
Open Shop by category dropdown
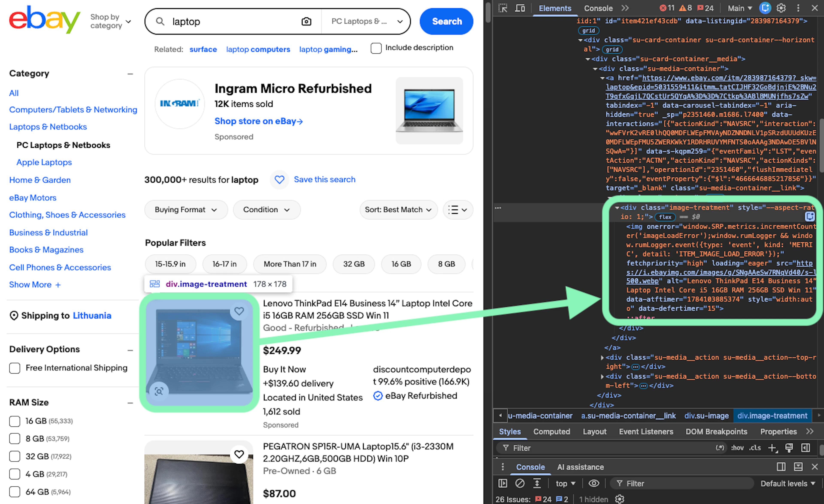110,21
